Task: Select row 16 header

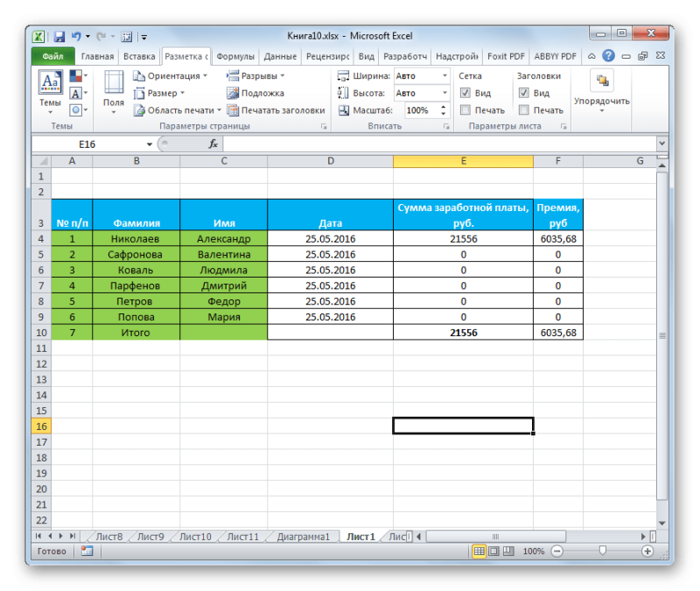Action: (41, 426)
